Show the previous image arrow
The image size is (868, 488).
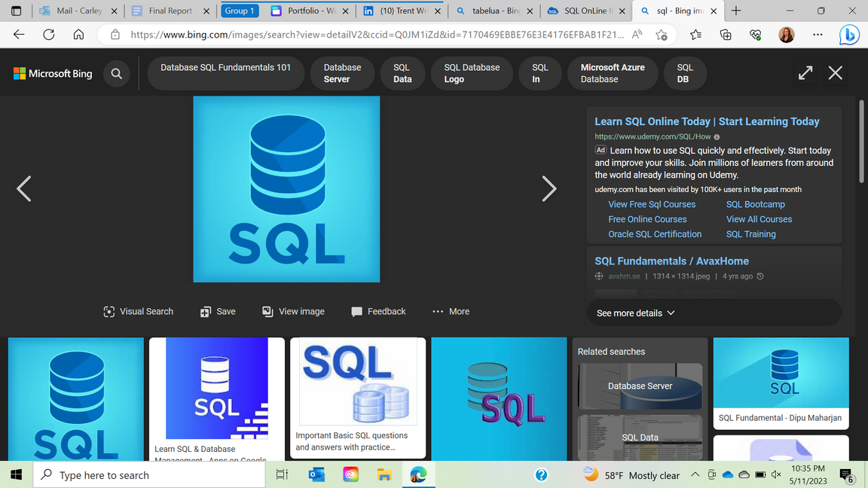point(24,189)
